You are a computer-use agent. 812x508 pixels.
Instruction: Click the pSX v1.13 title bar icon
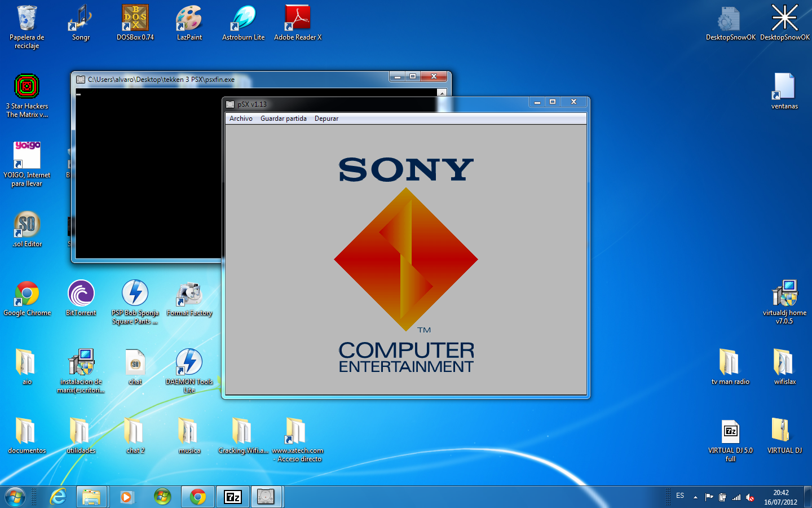click(x=230, y=104)
